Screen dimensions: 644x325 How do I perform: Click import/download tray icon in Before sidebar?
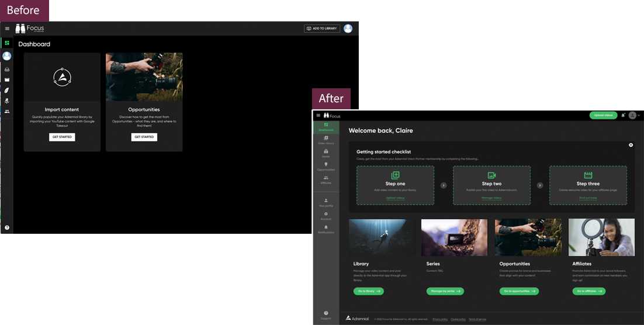7,70
